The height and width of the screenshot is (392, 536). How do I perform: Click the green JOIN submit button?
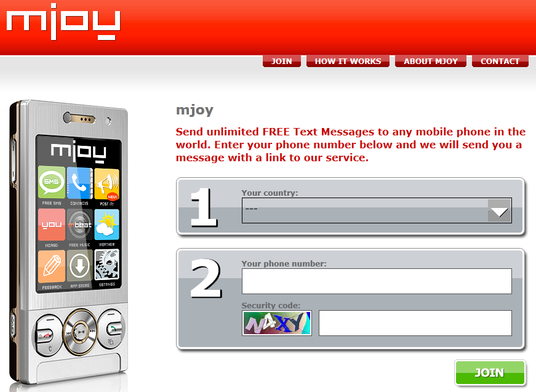coord(489,372)
